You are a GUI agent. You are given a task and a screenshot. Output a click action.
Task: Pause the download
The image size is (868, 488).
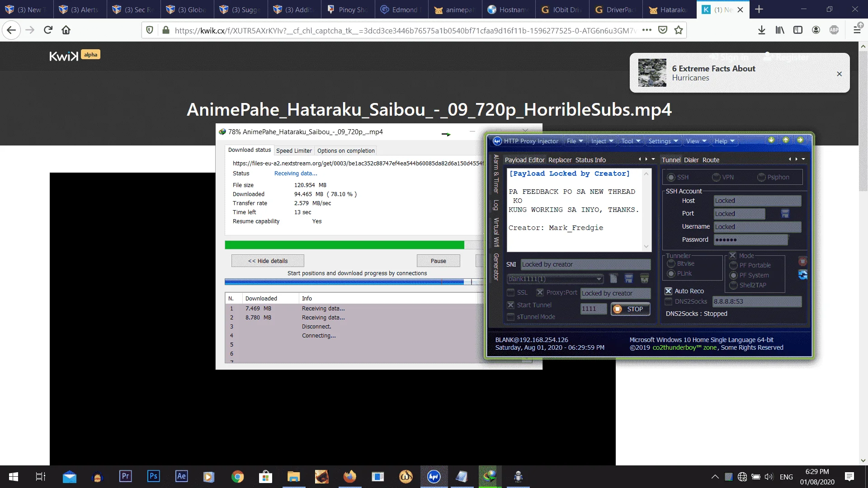pyautogui.click(x=438, y=261)
